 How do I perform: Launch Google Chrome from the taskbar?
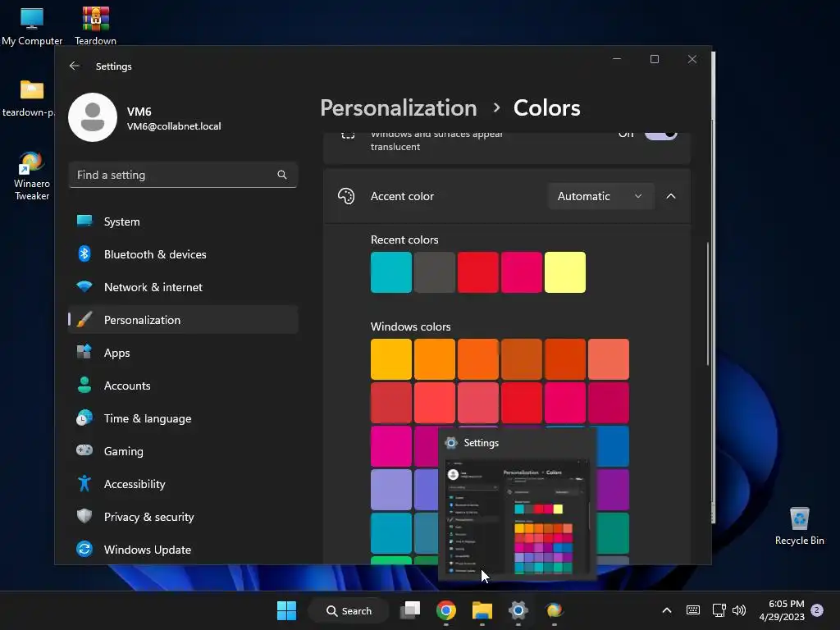coord(446,610)
